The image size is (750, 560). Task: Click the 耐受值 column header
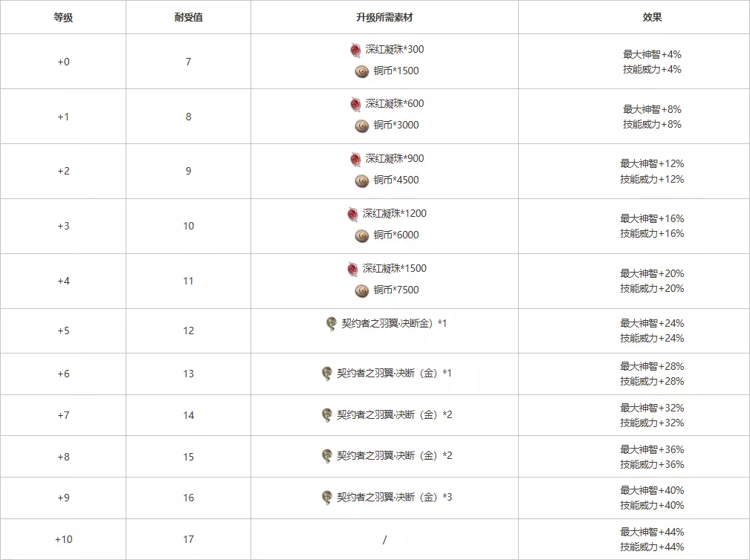point(188,17)
